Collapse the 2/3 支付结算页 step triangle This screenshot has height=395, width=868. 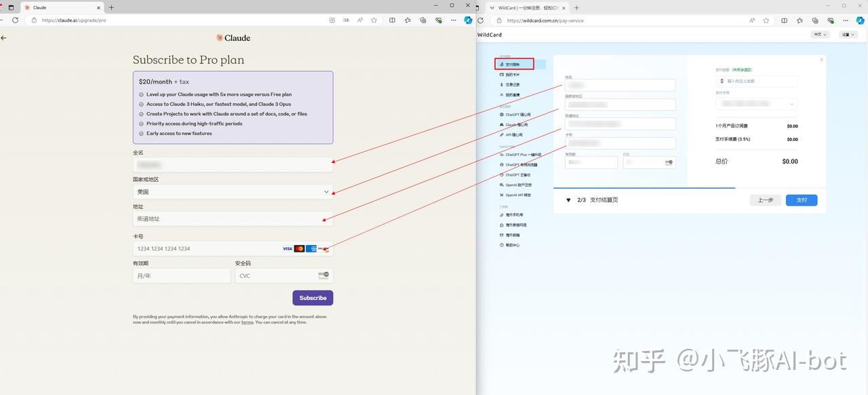pyautogui.click(x=568, y=200)
